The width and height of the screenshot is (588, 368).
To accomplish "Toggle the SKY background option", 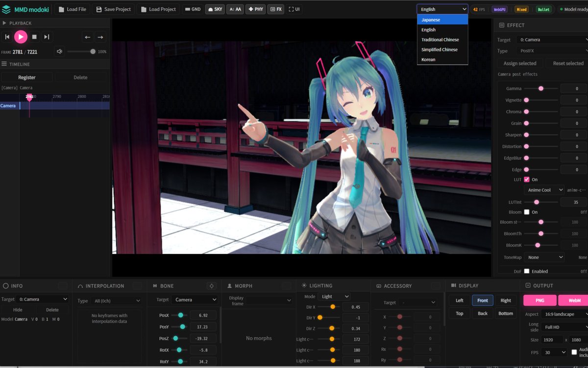I will pos(216,9).
